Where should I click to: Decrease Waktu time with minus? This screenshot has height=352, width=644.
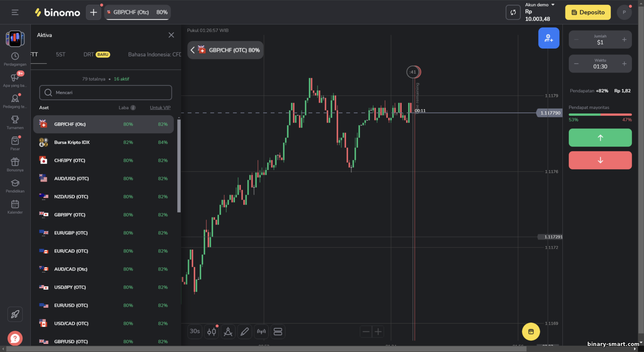(576, 64)
